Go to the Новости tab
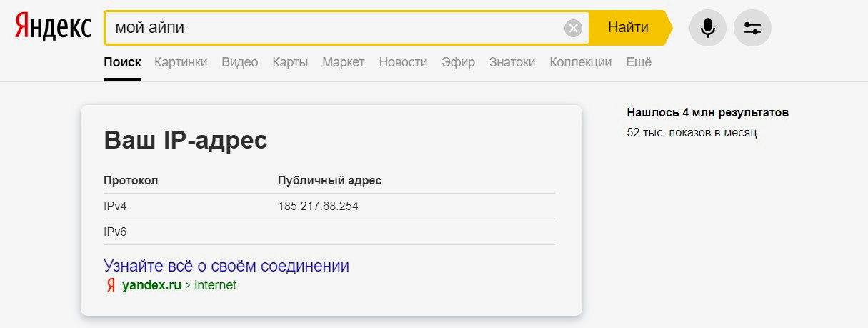 coord(403,62)
